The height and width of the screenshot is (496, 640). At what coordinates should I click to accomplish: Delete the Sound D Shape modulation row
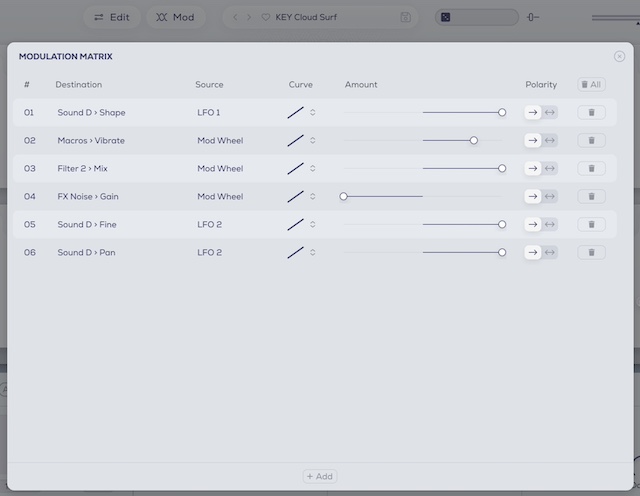[x=591, y=113]
